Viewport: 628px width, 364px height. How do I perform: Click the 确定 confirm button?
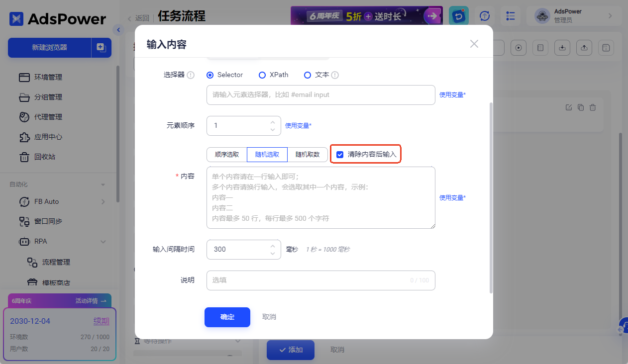227,317
